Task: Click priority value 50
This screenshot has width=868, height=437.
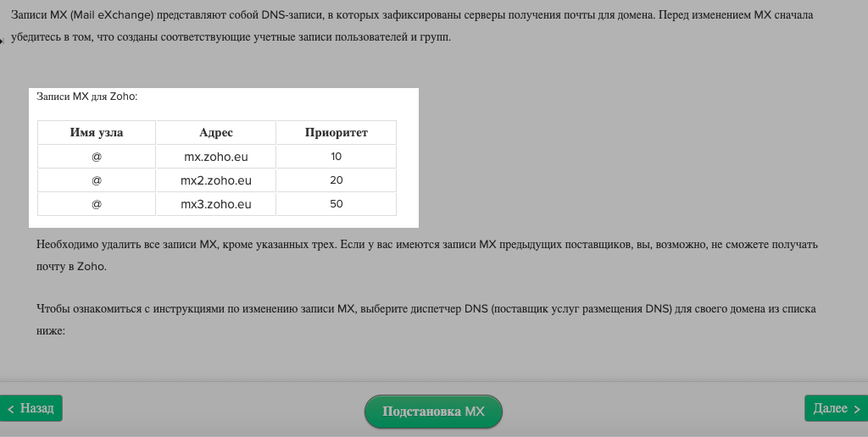Action: [337, 204]
